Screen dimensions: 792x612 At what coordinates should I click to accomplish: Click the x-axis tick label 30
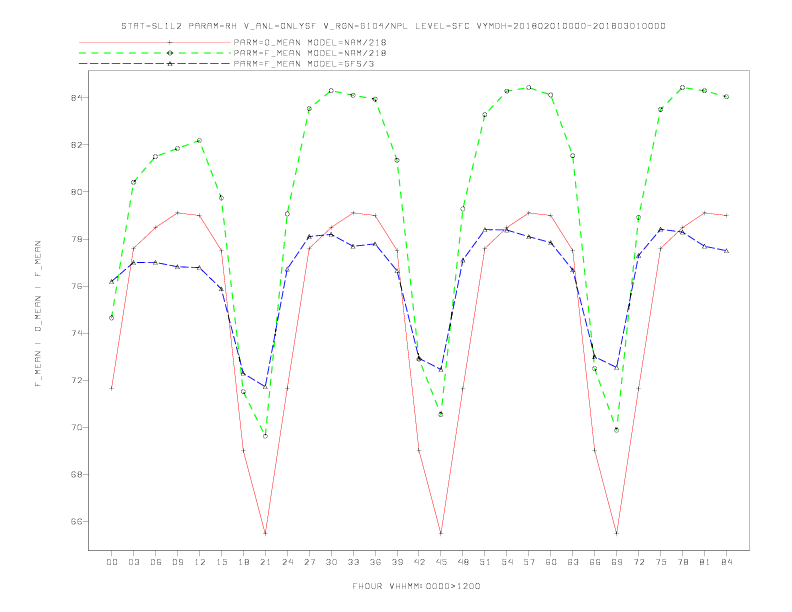coord(331,562)
